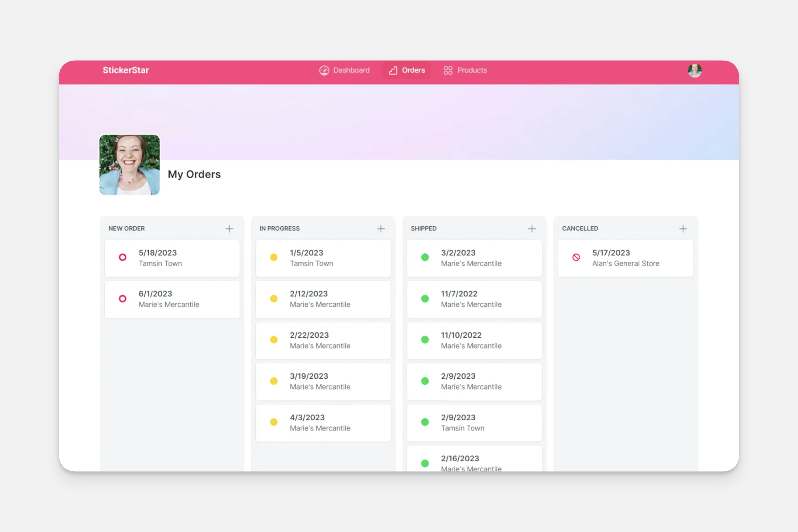
Task: Click the yellow status dot on the 2/22/2023 order
Action: click(x=274, y=340)
